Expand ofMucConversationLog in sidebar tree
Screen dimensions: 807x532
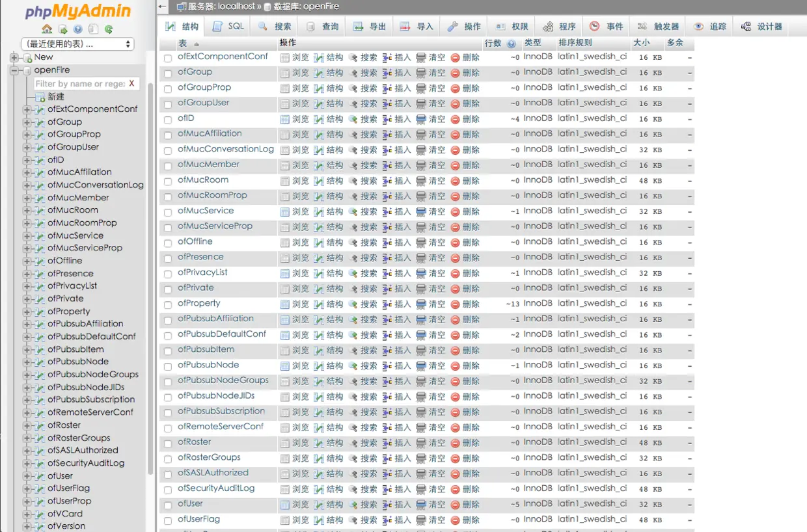[x=27, y=185]
